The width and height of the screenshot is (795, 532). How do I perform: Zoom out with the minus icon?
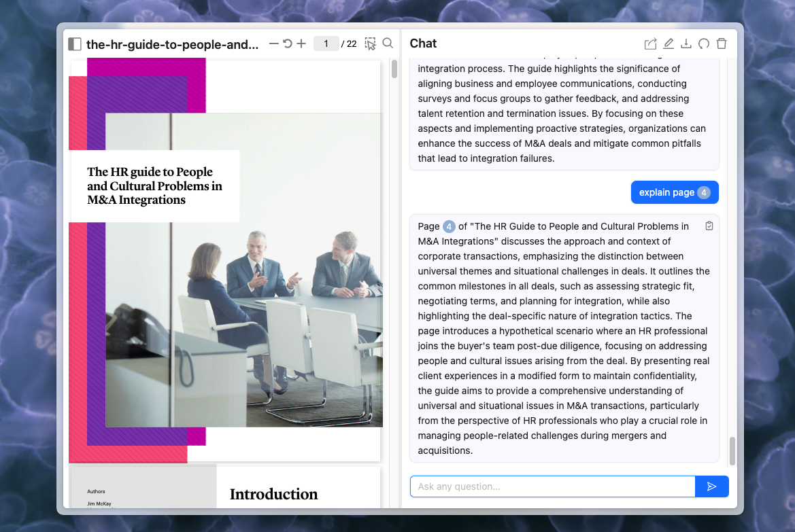coord(274,43)
